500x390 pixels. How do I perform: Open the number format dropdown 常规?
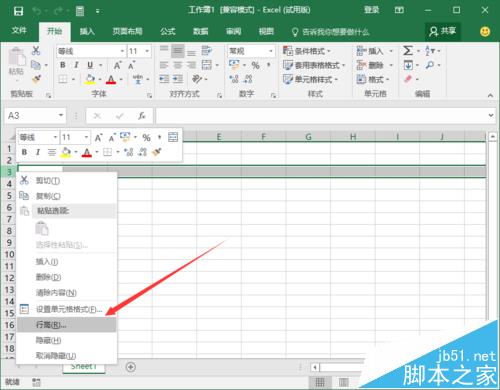(271, 51)
